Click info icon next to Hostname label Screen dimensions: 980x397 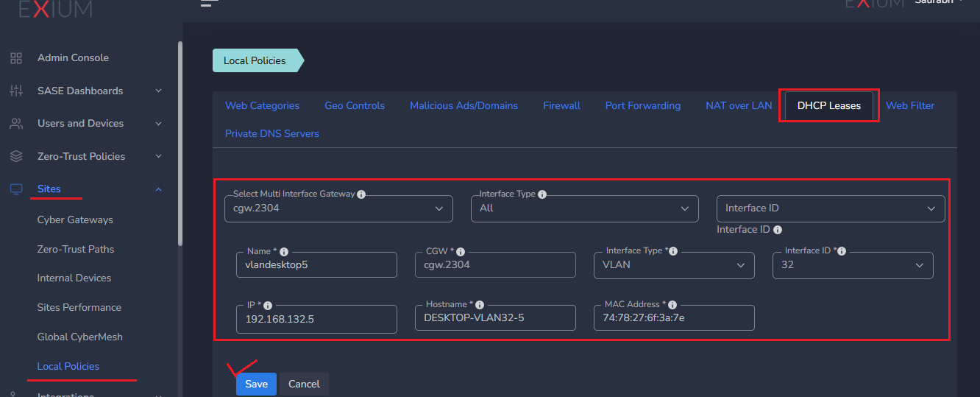(480, 305)
